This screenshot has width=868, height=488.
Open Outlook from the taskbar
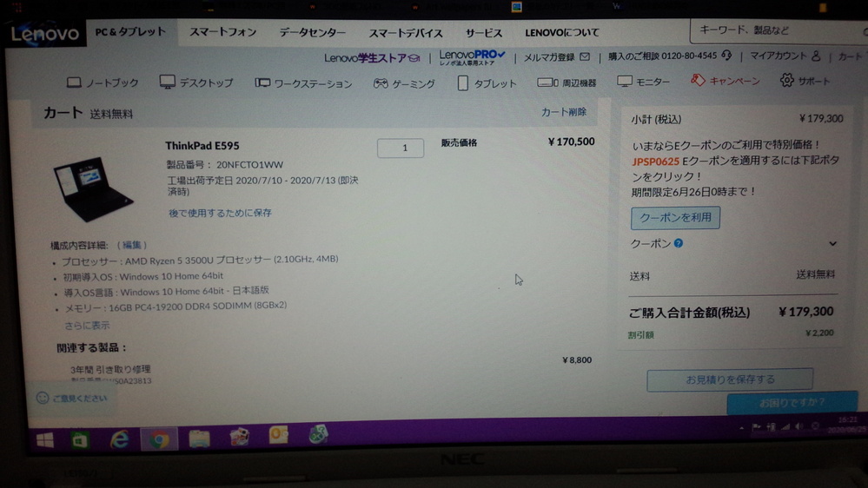tap(278, 435)
